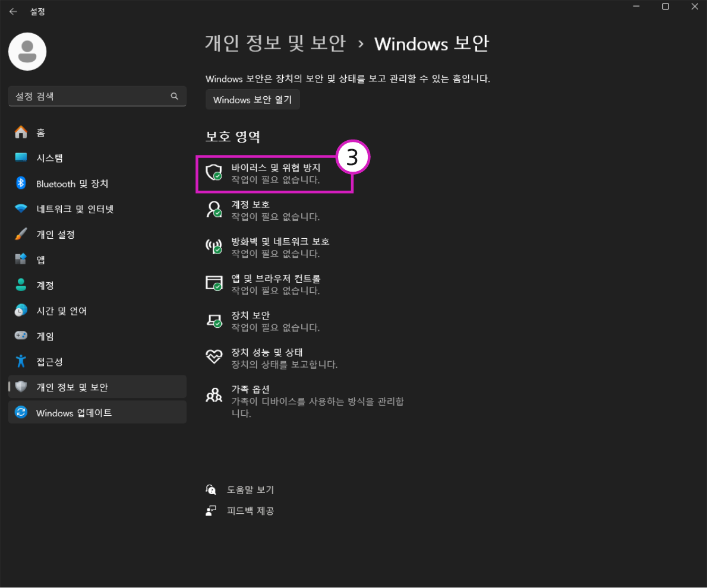
Task: Click the antenna icon of 방화벽 및 네트워크 보호
Action: click(x=214, y=246)
